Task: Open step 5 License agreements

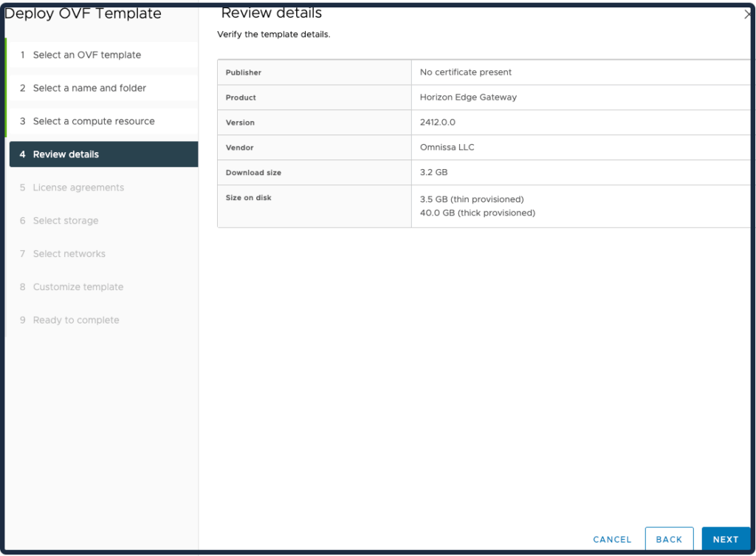Action: (x=103, y=188)
